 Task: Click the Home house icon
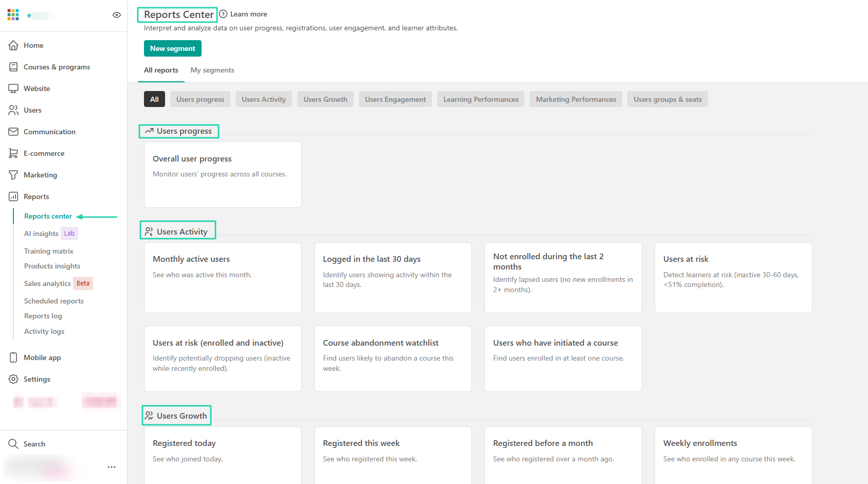pos(13,45)
